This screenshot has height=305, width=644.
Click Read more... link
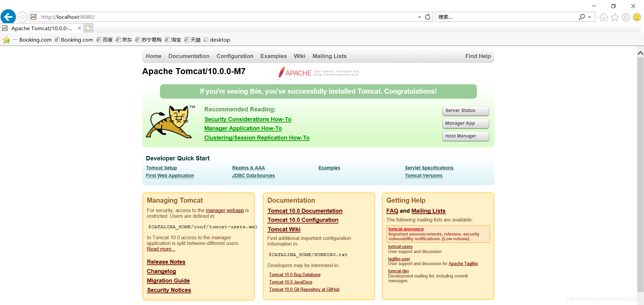161,249
